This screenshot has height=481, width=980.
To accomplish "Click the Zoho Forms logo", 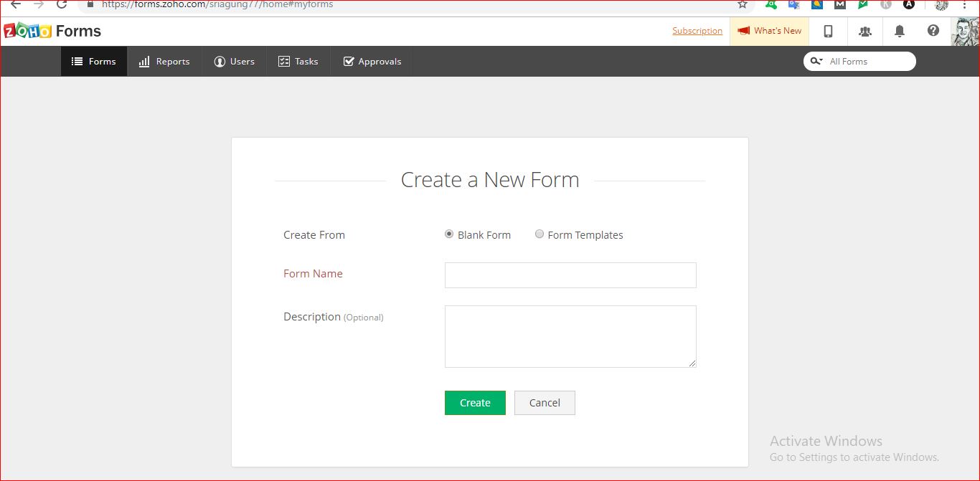I will 52,32.
